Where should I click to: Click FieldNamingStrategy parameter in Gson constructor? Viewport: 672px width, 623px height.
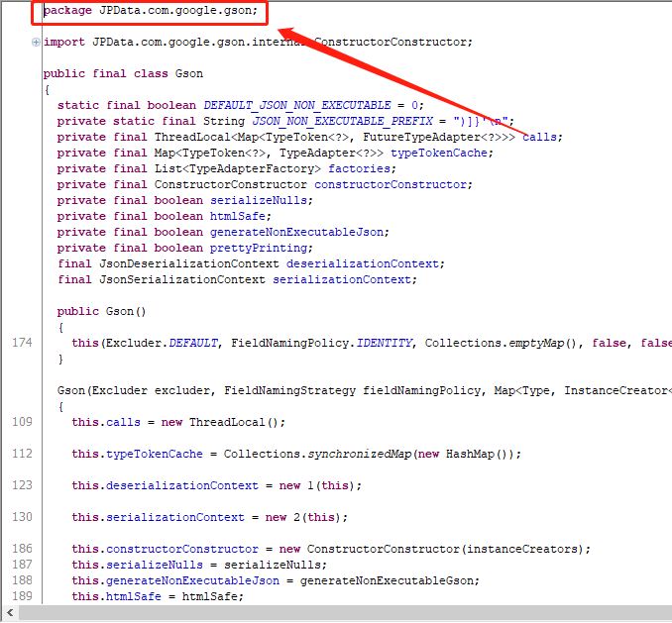[289, 390]
